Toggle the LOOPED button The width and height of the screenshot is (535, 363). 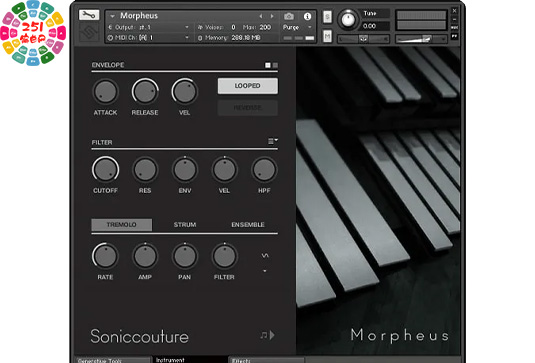click(x=248, y=86)
